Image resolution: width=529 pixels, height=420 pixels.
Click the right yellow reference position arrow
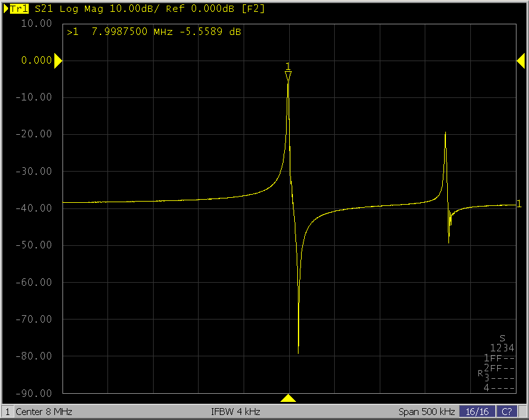(x=520, y=61)
